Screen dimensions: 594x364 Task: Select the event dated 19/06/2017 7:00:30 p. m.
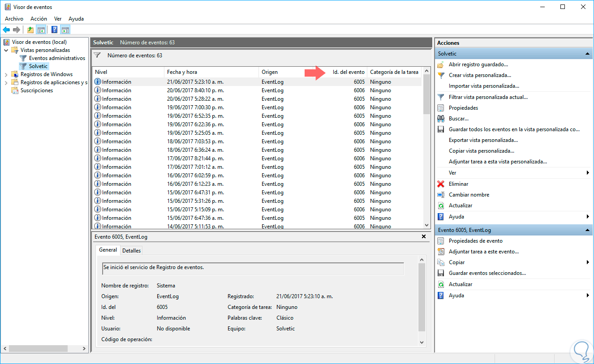click(257, 107)
